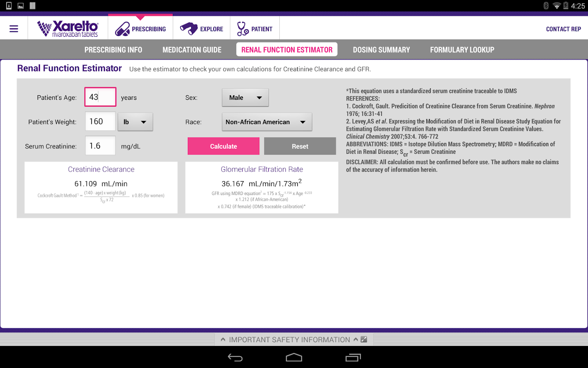Tap the Android back button
This screenshot has width=588, height=368.
click(235, 357)
